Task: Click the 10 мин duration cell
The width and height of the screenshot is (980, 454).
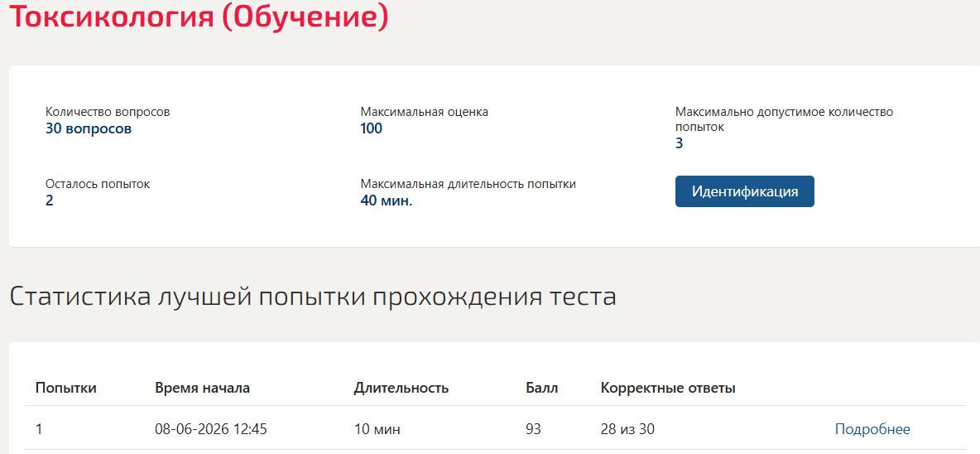Action: pos(377,430)
